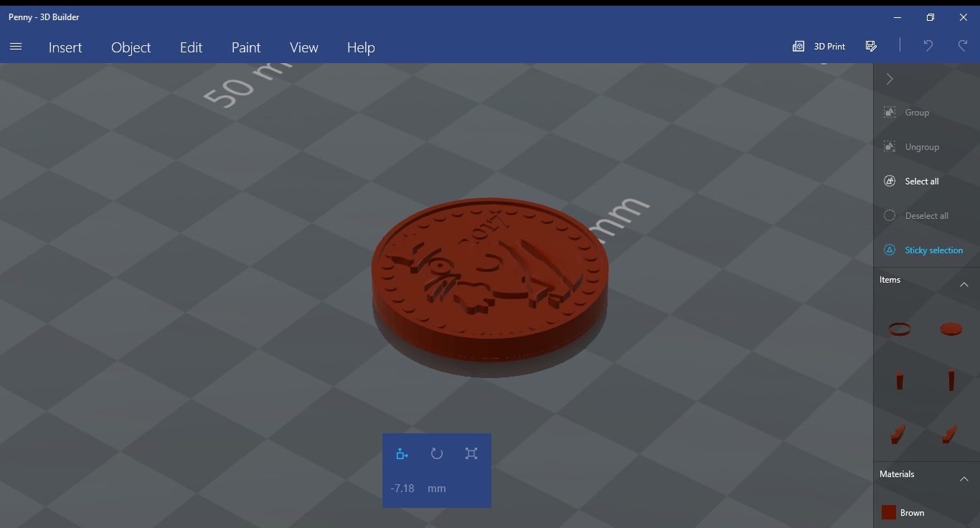
Task: Select the ring-shaped item thumbnail
Action: tap(900, 329)
